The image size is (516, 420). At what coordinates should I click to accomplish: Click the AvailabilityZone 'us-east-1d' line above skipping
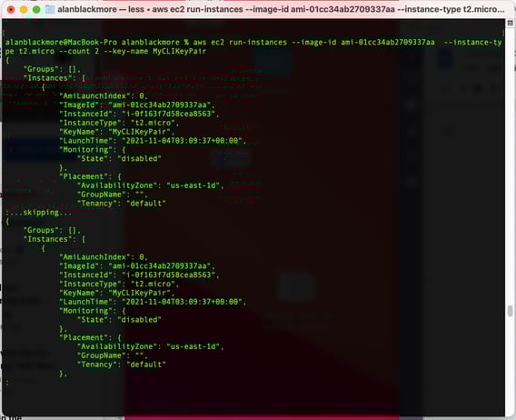[151, 185]
